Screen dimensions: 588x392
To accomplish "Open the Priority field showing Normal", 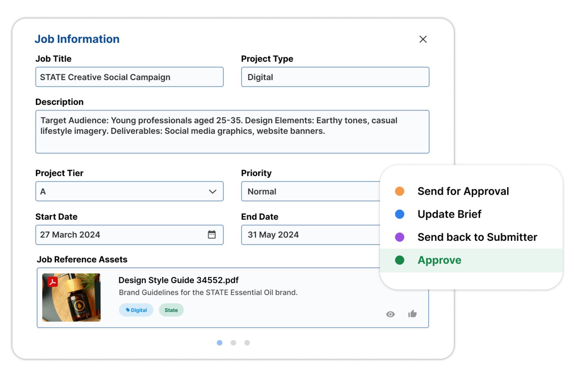I will (311, 191).
